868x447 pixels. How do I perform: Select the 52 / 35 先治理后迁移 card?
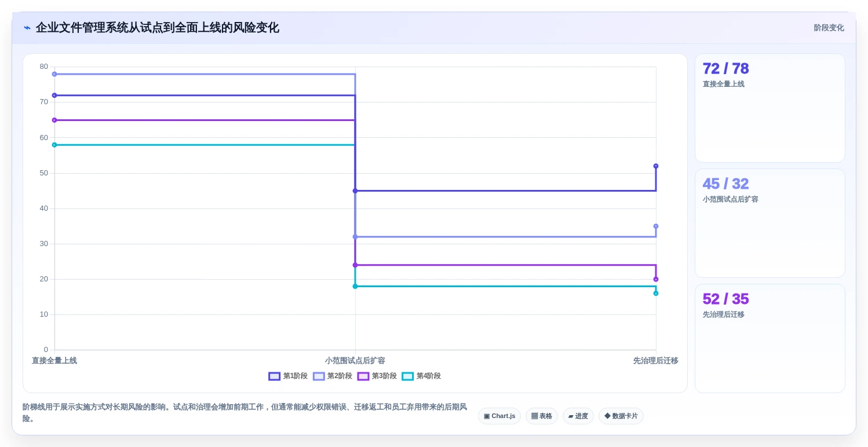point(769,339)
